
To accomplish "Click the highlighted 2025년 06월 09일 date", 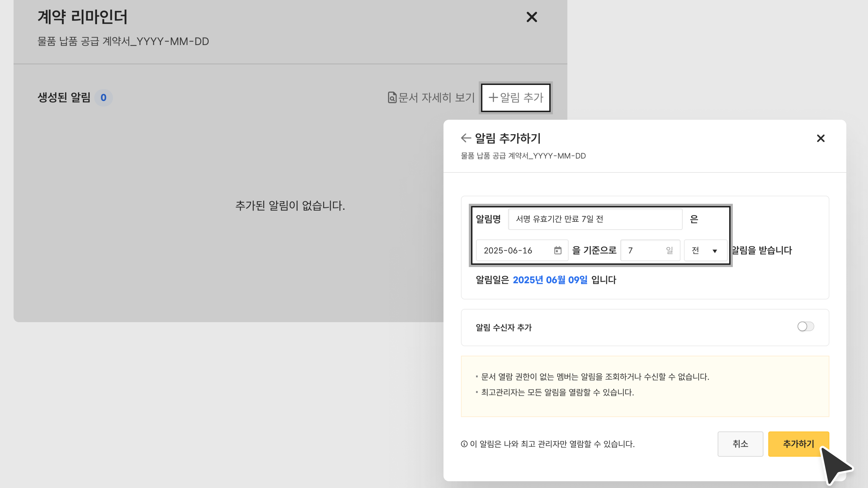I will pos(550,280).
